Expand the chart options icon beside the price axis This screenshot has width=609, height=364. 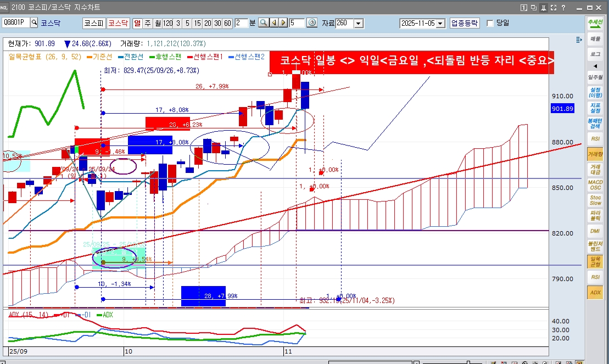(x=577, y=40)
